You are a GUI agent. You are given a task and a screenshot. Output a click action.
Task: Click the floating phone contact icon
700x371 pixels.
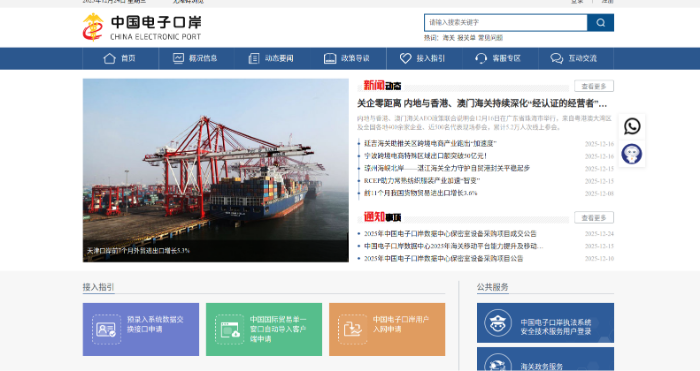click(632, 126)
